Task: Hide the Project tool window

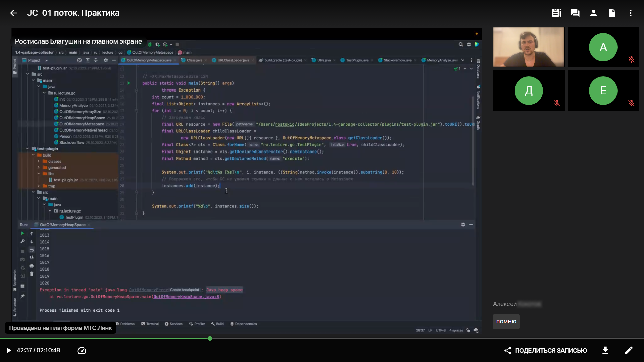Action: (x=114, y=60)
